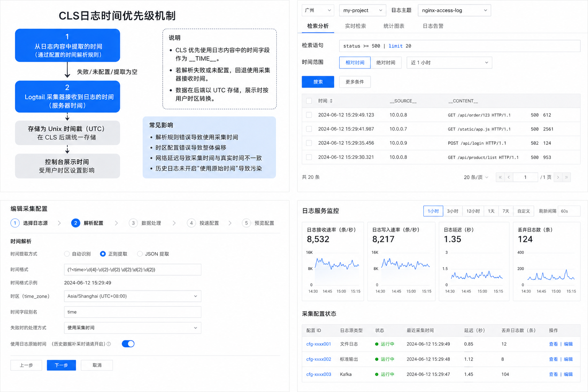Click the 刷新间隔 60s field
This screenshot has width=588, height=392.
(569, 211)
